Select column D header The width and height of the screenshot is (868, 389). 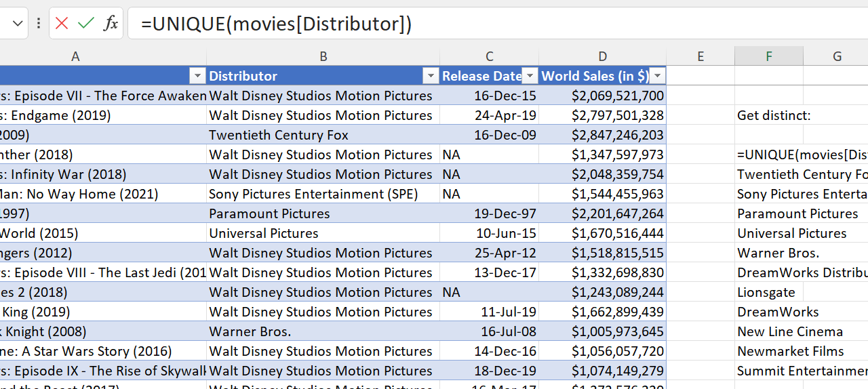pos(602,57)
